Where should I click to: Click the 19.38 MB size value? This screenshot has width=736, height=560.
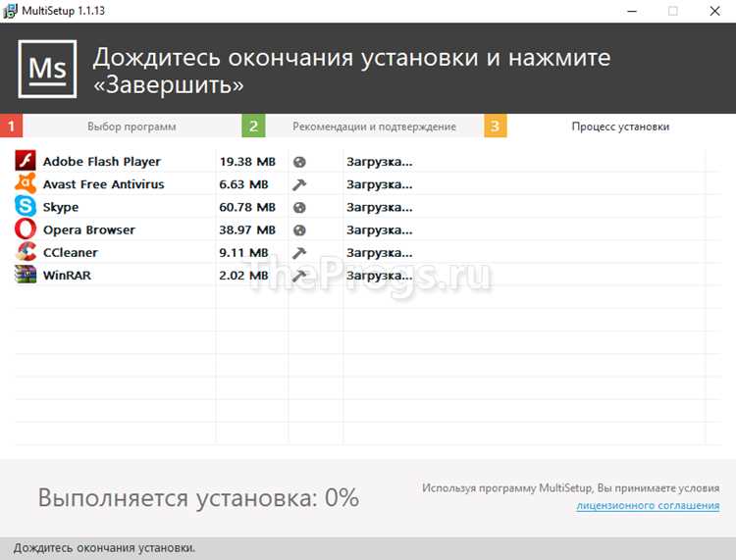coord(247,162)
